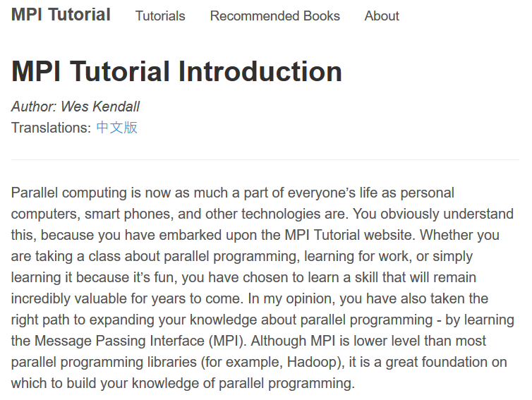Open the 中文版 Chinese translation link

coord(116,128)
